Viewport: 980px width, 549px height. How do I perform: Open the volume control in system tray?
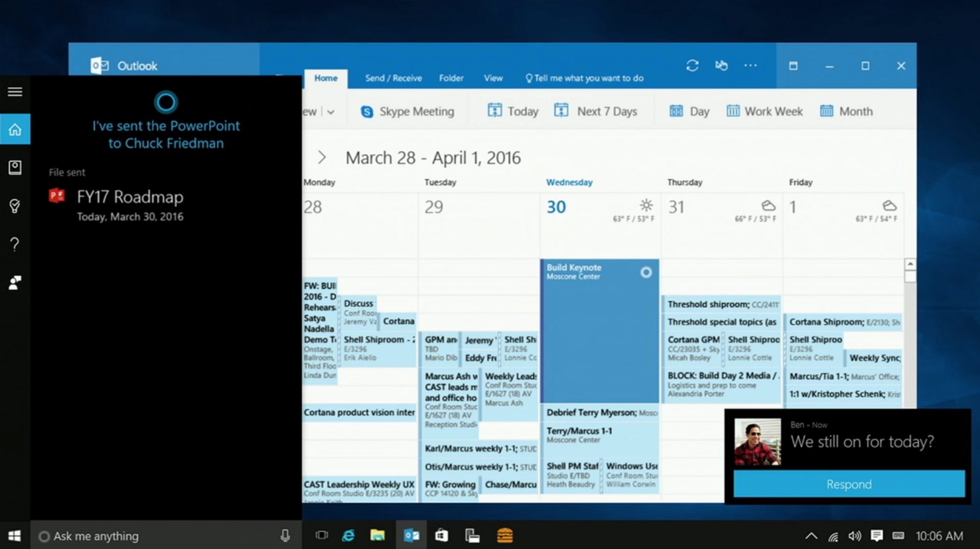point(855,536)
